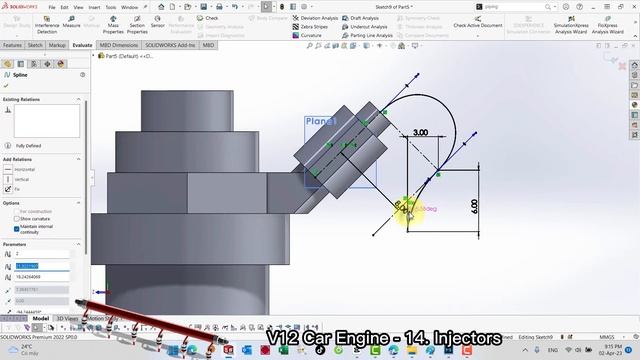Switch to Features tab

(x=12, y=45)
